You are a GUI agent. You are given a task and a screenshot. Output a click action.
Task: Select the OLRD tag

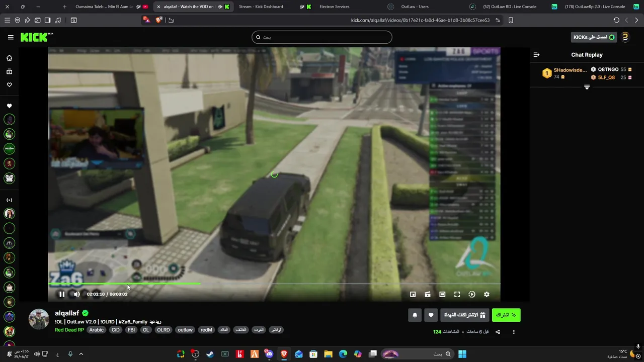pos(163,330)
